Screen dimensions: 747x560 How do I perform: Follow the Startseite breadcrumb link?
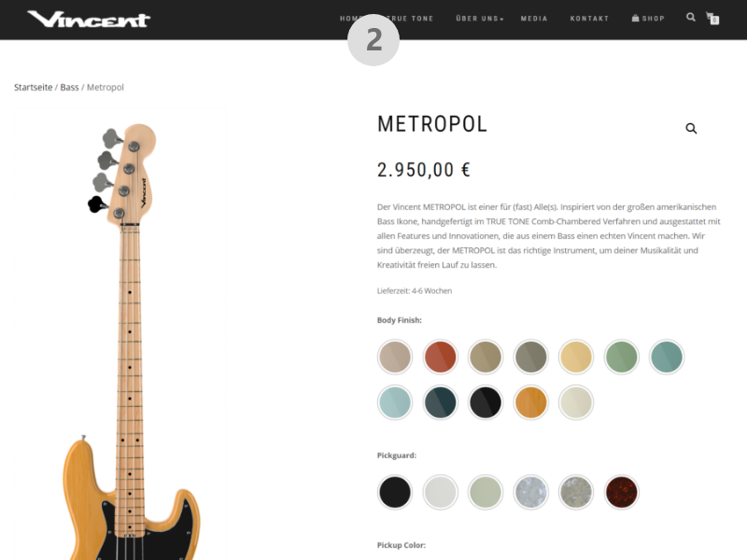pos(34,87)
